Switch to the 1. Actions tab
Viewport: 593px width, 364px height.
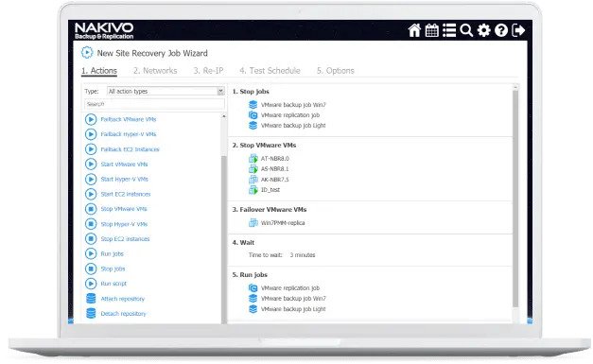pos(99,71)
